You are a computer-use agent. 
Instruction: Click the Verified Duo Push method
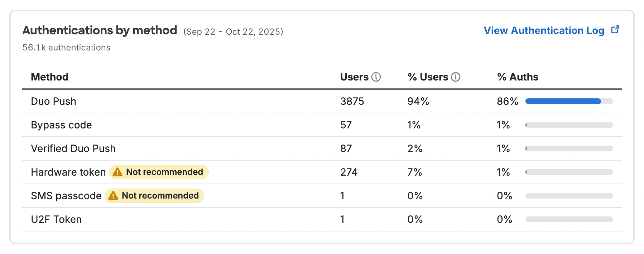point(73,148)
